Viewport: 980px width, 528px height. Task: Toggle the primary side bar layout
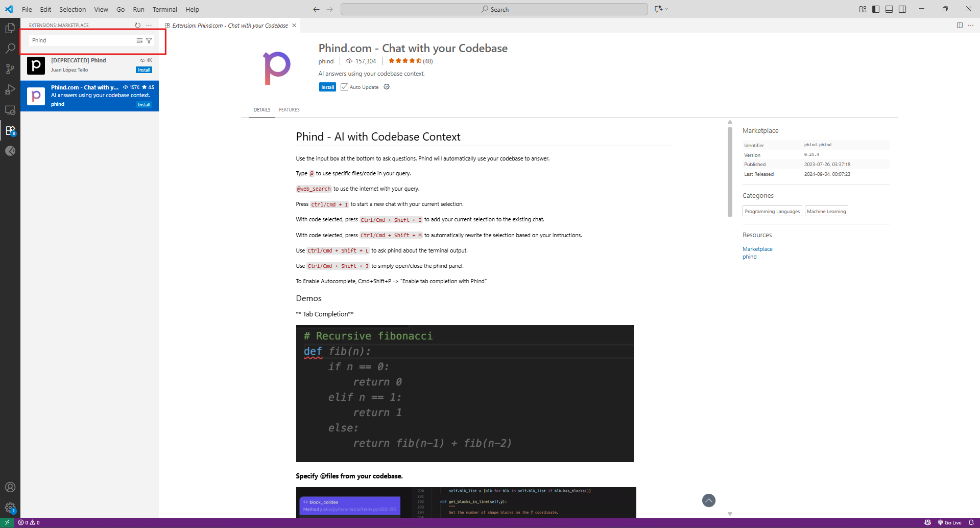point(876,9)
